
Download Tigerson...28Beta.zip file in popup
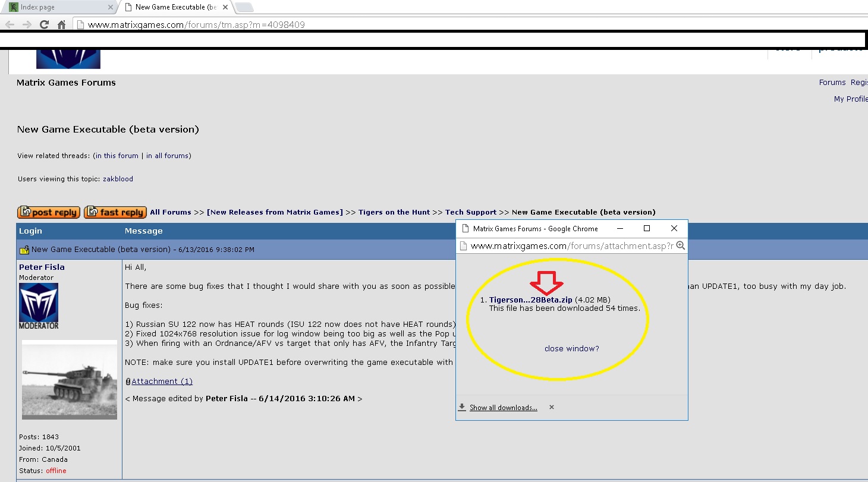click(x=531, y=300)
